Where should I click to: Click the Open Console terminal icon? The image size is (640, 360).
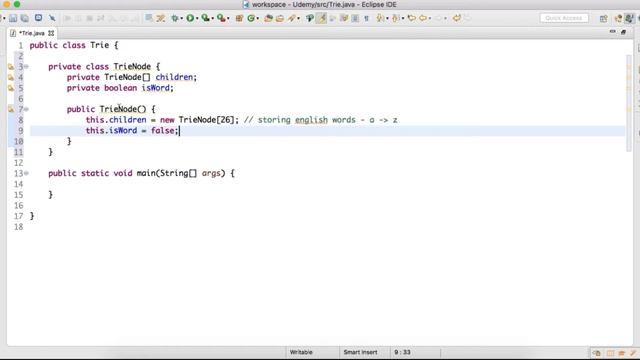38,18
